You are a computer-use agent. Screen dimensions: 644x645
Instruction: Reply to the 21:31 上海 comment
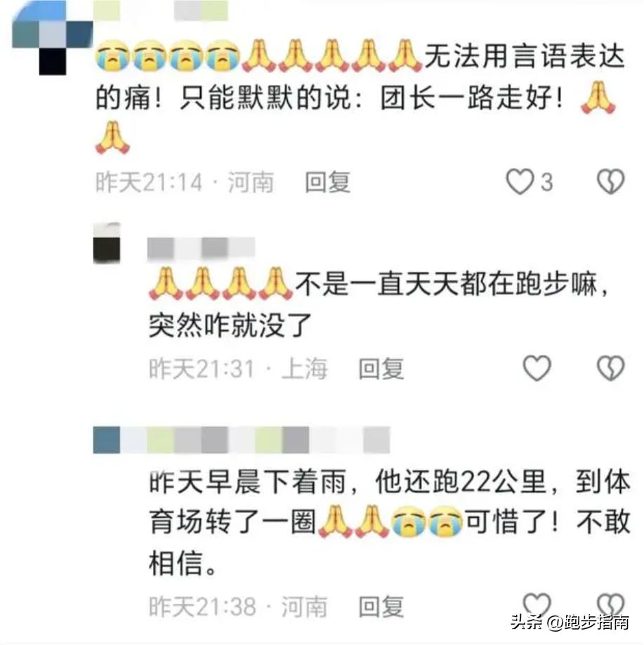click(381, 368)
